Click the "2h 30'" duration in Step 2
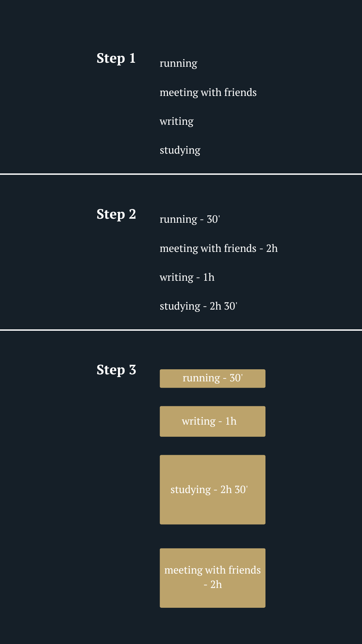This screenshot has height=644, width=362. (x=223, y=306)
